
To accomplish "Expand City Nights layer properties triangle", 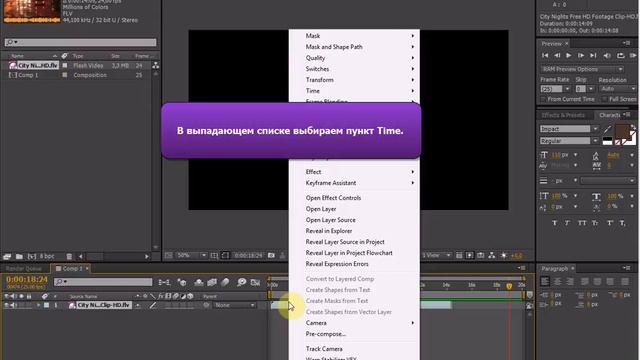I will click(x=39, y=305).
